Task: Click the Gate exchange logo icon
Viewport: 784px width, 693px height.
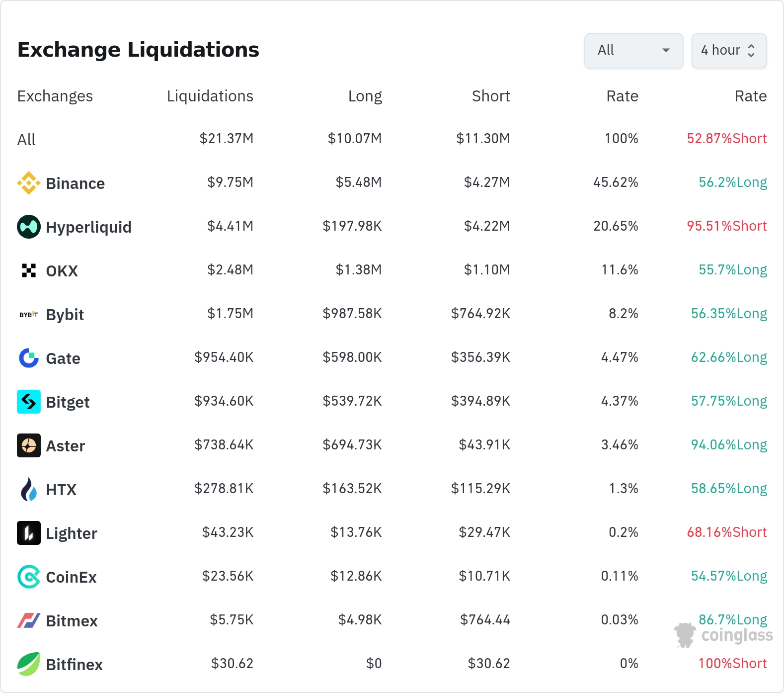Action: click(29, 358)
